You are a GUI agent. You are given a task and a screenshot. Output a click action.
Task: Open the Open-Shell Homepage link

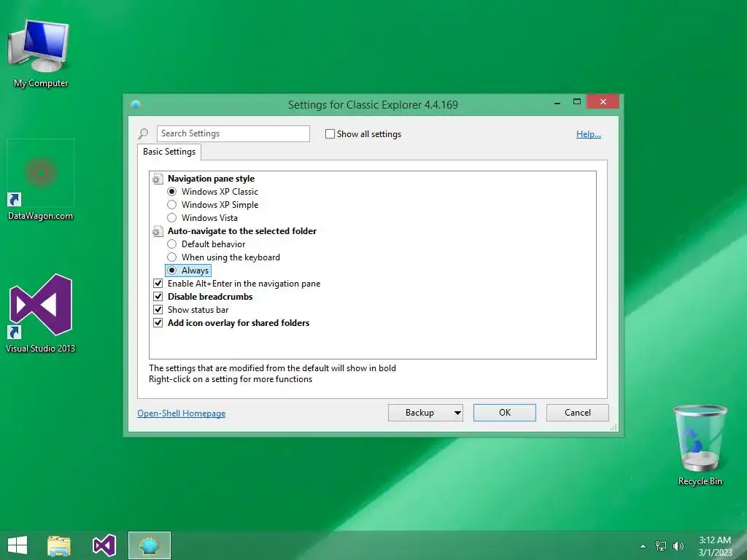pos(182,413)
